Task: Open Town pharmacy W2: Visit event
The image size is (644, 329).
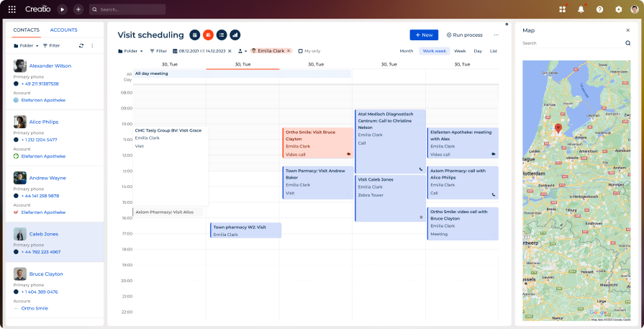Action: click(x=245, y=230)
